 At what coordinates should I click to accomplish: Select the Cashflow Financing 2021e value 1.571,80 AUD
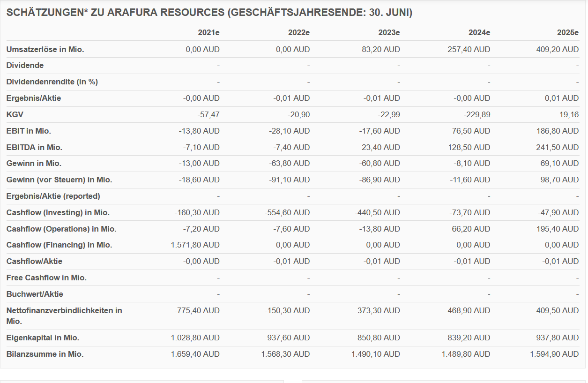point(194,245)
